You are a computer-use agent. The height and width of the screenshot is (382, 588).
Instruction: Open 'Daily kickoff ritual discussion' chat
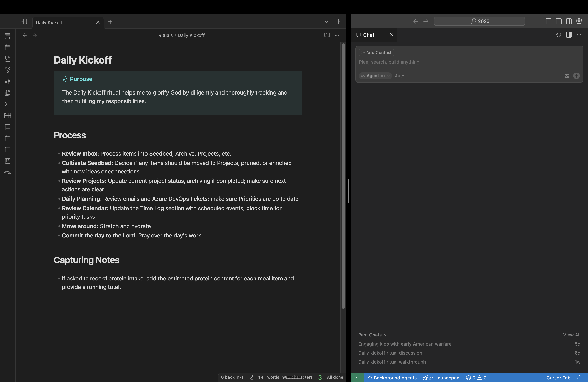[469, 353]
